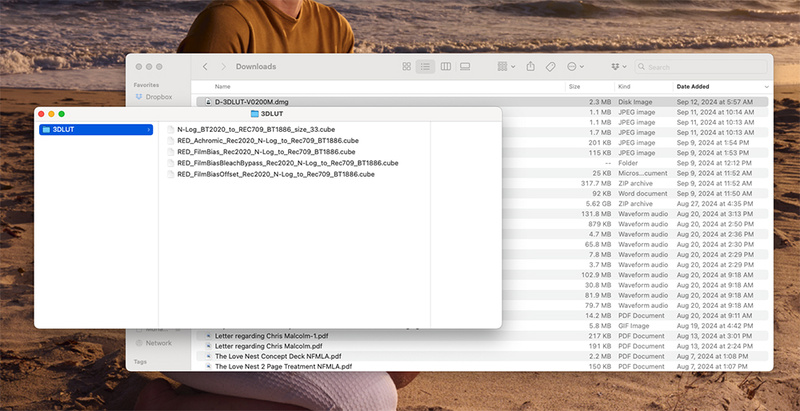Select Network in the sidebar
800x411 pixels.
[158, 343]
